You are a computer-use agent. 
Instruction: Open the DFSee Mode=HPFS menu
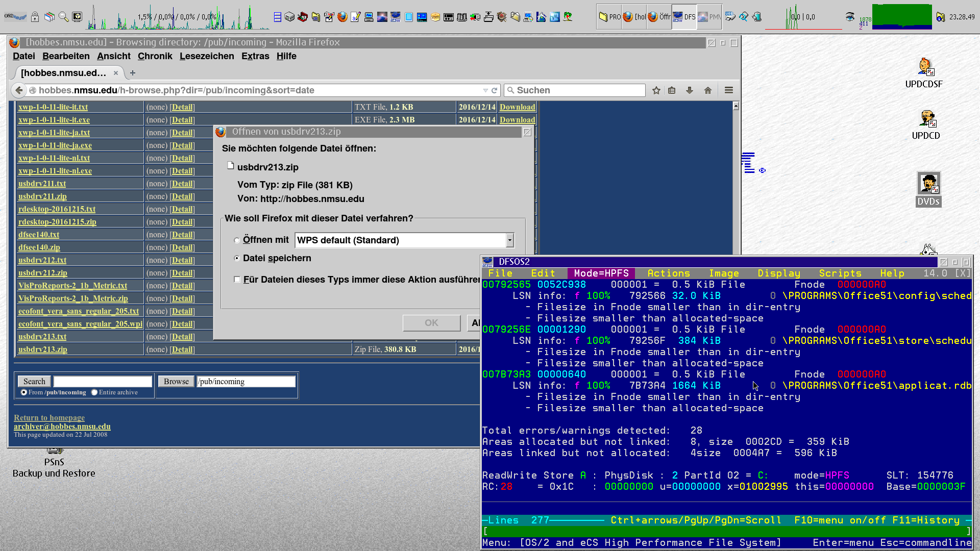pyautogui.click(x=601, y=273)
